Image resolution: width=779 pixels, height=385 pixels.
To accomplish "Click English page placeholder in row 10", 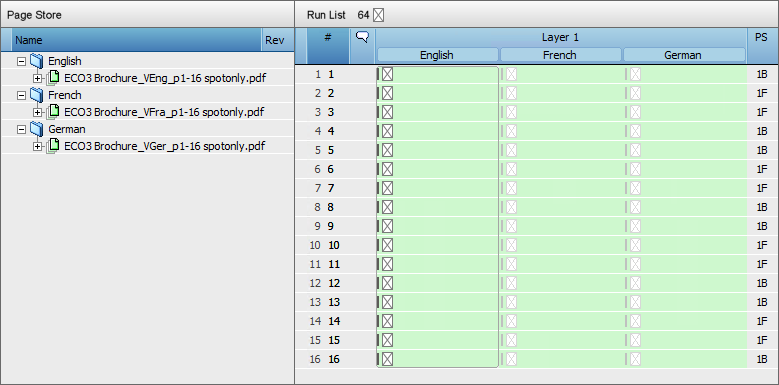I will point(388,245).
